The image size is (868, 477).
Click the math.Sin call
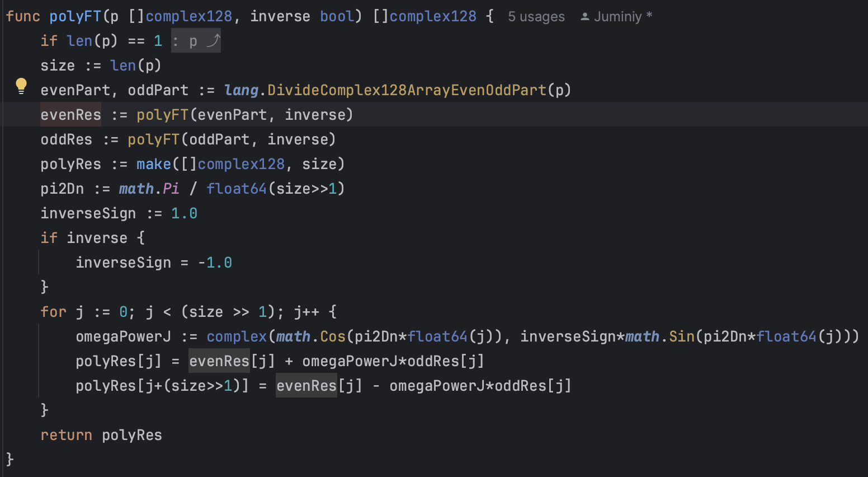pos(660,336)
